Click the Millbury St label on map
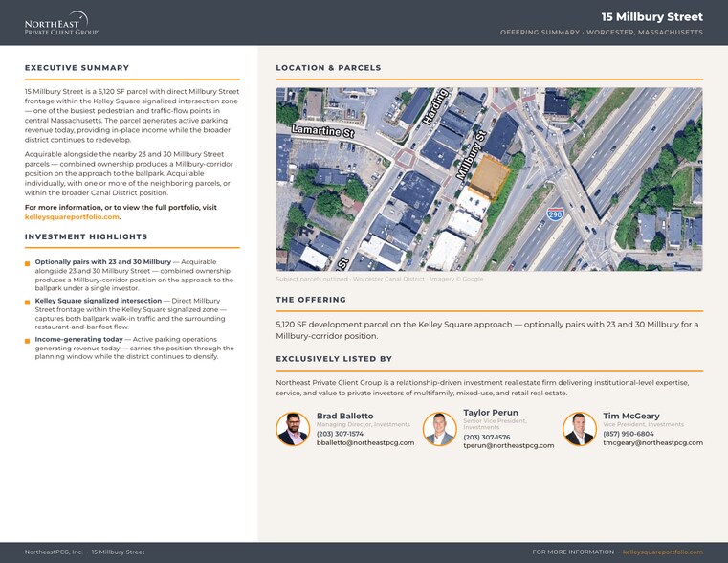This screenshot has width=728, height=563. (x=471, y=155)
